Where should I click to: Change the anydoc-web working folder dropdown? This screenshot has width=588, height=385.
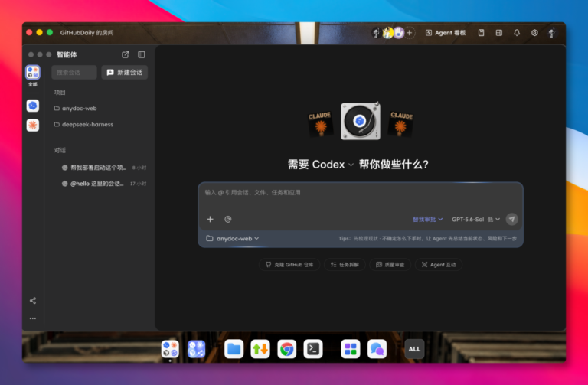coord(233,238)
